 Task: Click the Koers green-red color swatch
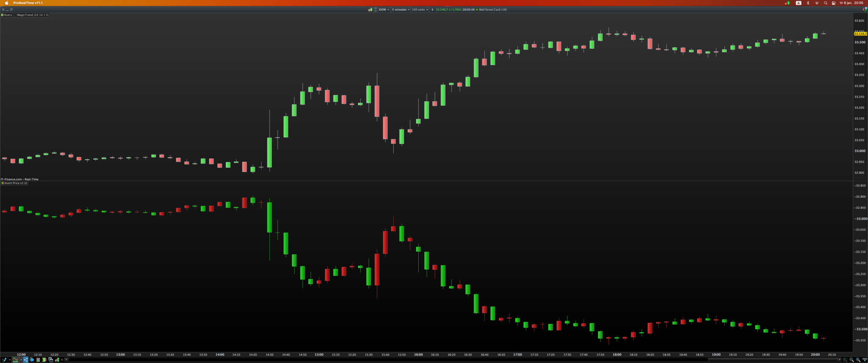[2, 15]
